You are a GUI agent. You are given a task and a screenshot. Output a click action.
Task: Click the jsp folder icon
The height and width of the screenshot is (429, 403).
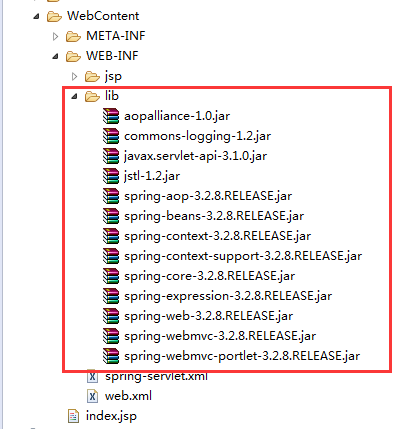(x=92, y=77)
